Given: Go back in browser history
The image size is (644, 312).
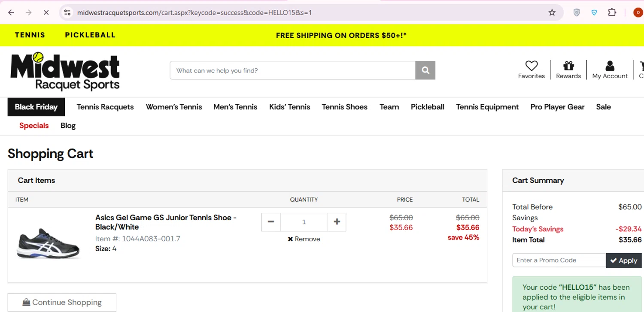Looking at the screenshot, I should 11,12.
